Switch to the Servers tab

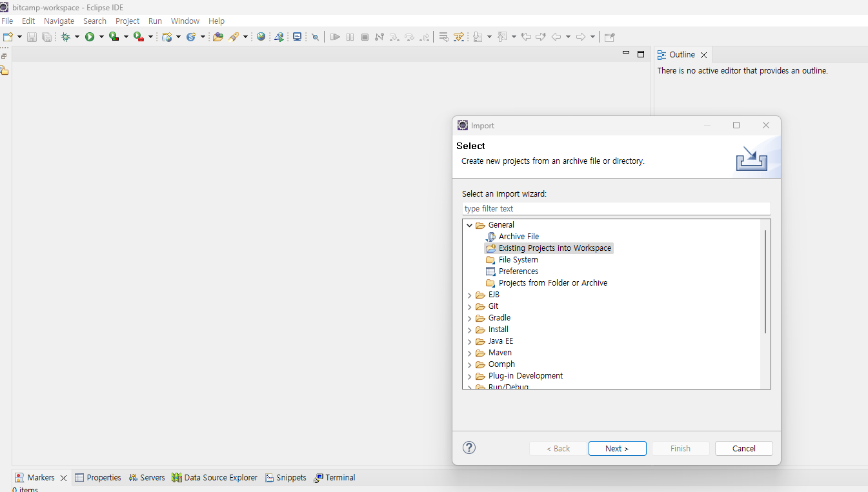click(x=146, y=478)
